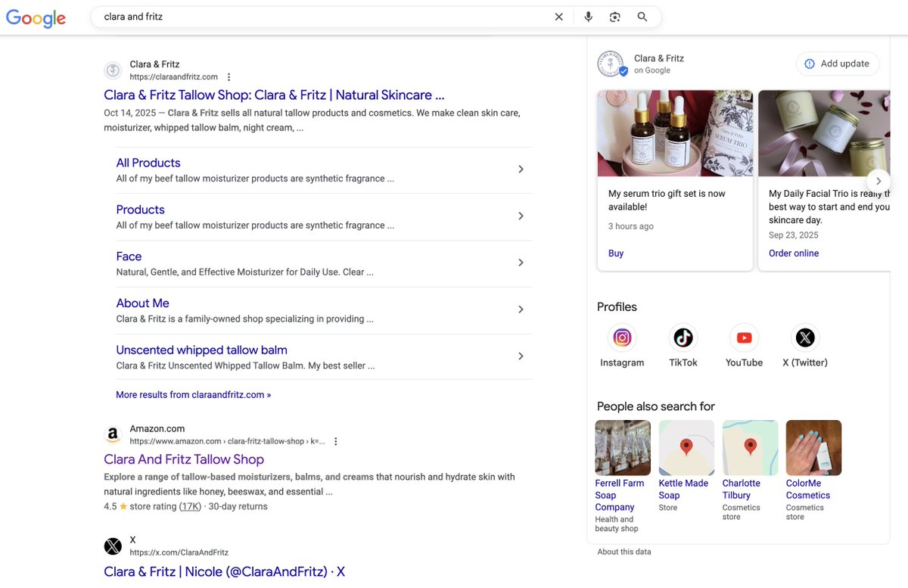Image resolution: width=908 pixels, height=588 pixels.
Task: Select the Ferrell Farm Soap Company thumbnail
Action: point(622,447)
